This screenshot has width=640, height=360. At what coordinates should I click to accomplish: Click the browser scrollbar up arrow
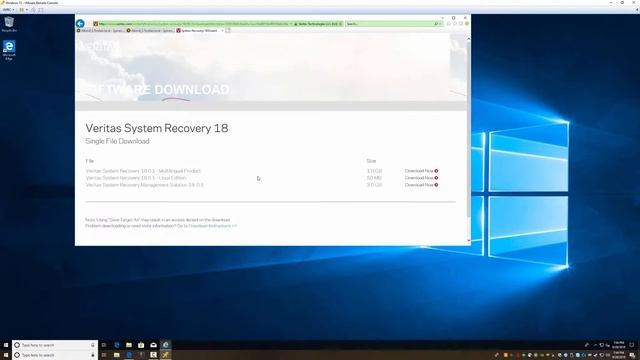pyautogui.click(x=469, y=38)
